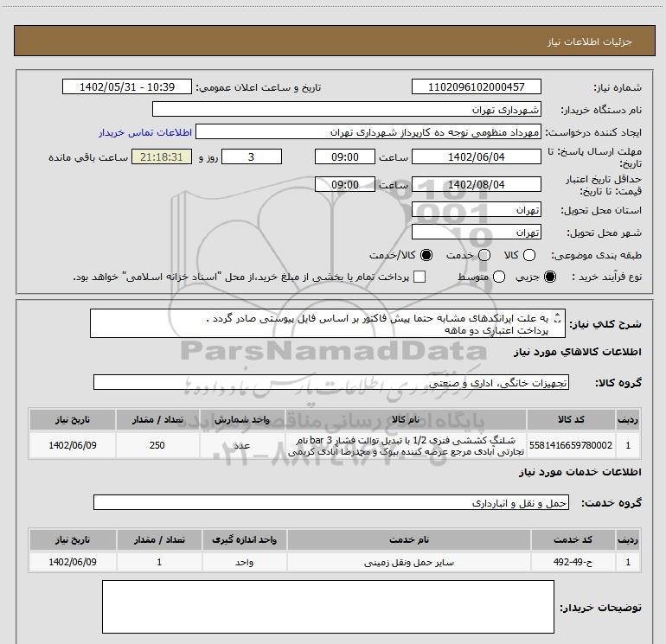This screenshot has width=666, height=644.
Task: Click goods need date 1402/06/09
Action: point(72,445)
